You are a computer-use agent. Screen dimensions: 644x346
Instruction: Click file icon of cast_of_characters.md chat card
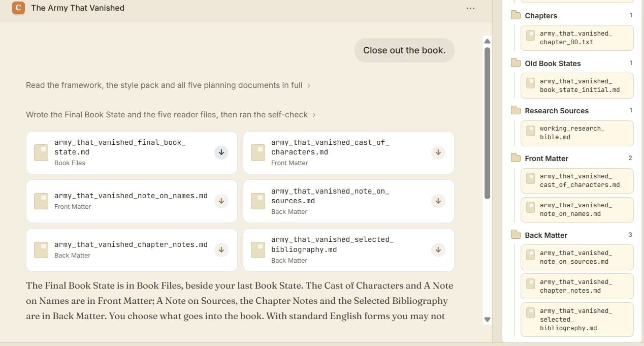point(258,152)
